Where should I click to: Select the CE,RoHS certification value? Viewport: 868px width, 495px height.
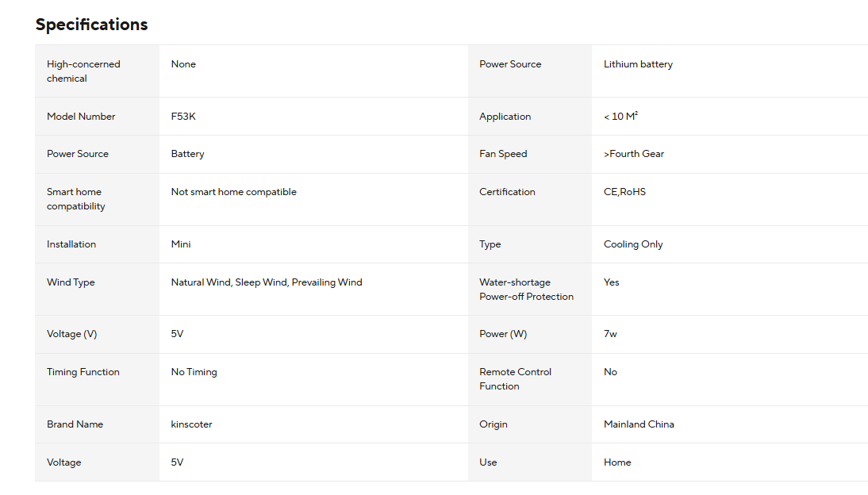(x=624, y=192)
